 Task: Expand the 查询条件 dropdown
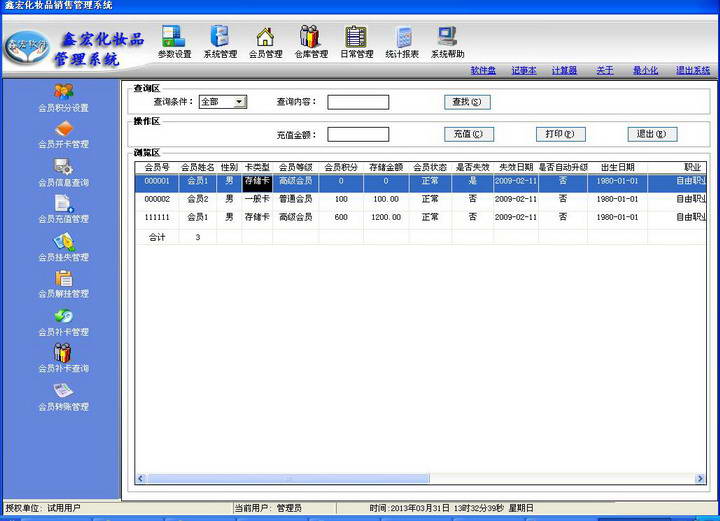point(240,102)
